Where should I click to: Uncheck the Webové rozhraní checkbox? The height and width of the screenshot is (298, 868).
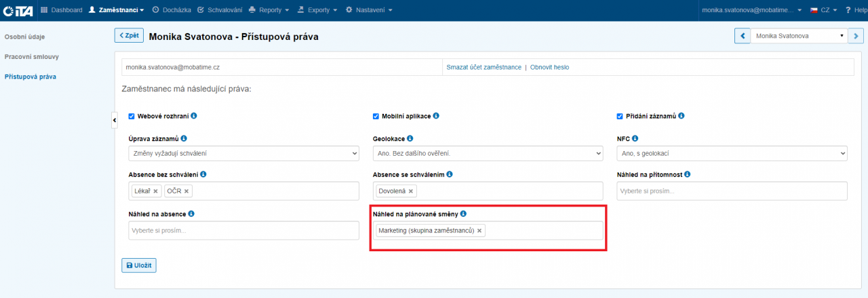[132, 116]
